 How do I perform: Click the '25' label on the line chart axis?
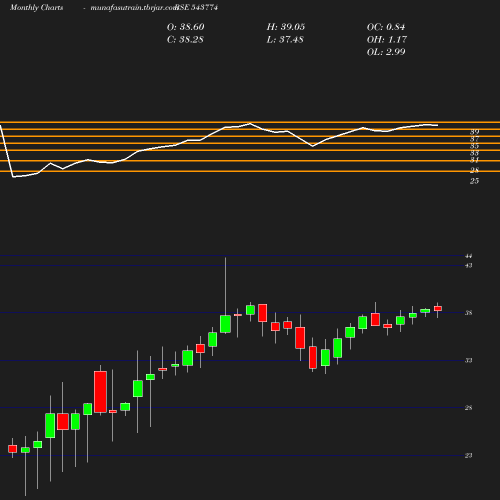coord(475,181)
